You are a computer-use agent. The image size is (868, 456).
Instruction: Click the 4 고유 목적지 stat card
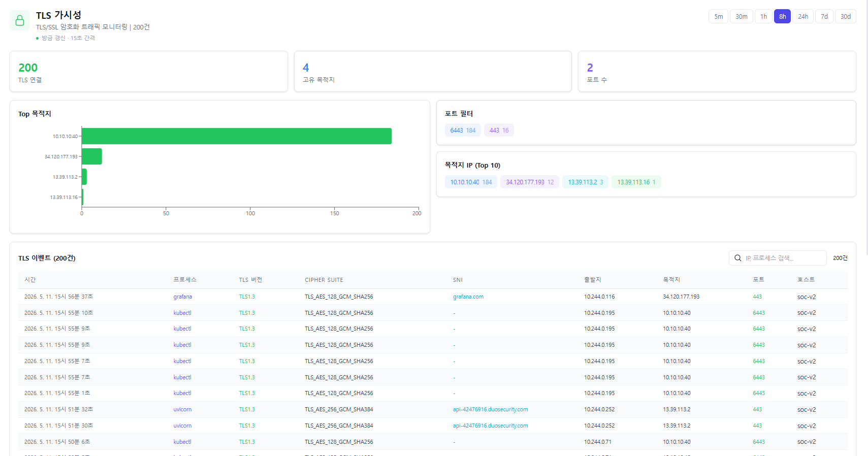tap(433, 72)
